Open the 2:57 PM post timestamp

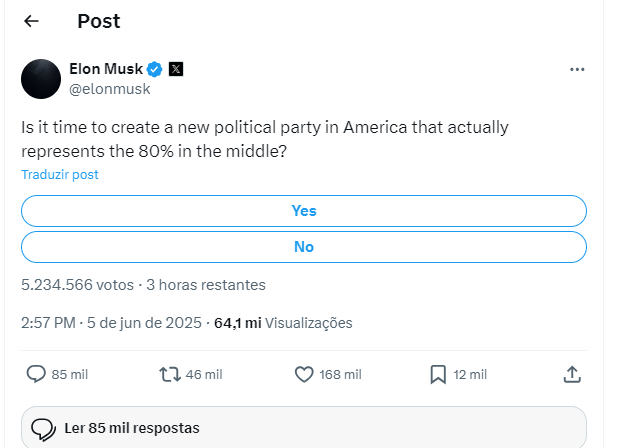tap(111, 323)
